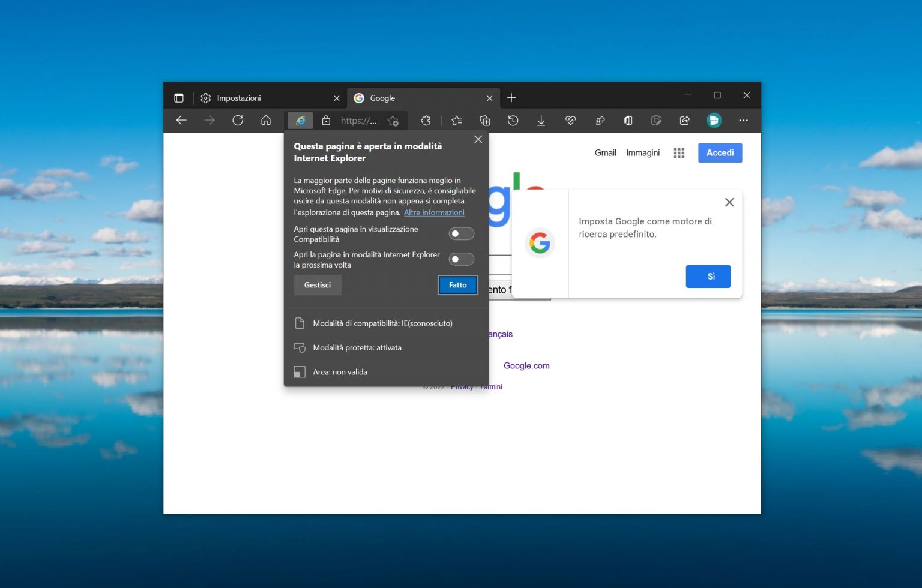Click the site lock permissions icon

pos(326,121)
